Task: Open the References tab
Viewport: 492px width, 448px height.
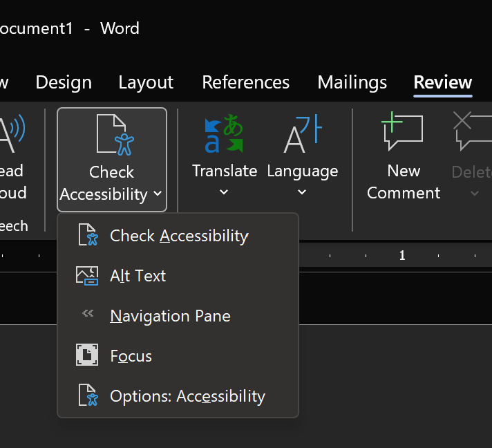Action: (x=246, y=82)
